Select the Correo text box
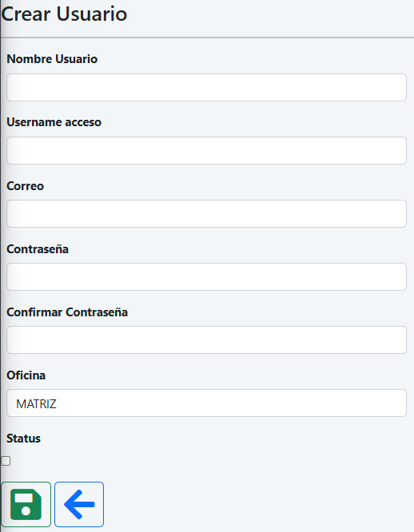 coord(206,214)
